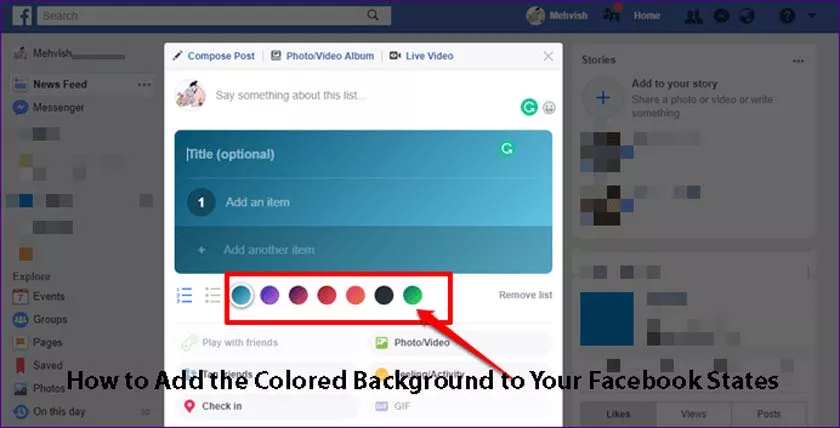The image size is (840, 428).
Task: Switch to Posts tab
Action: point(769,414)
